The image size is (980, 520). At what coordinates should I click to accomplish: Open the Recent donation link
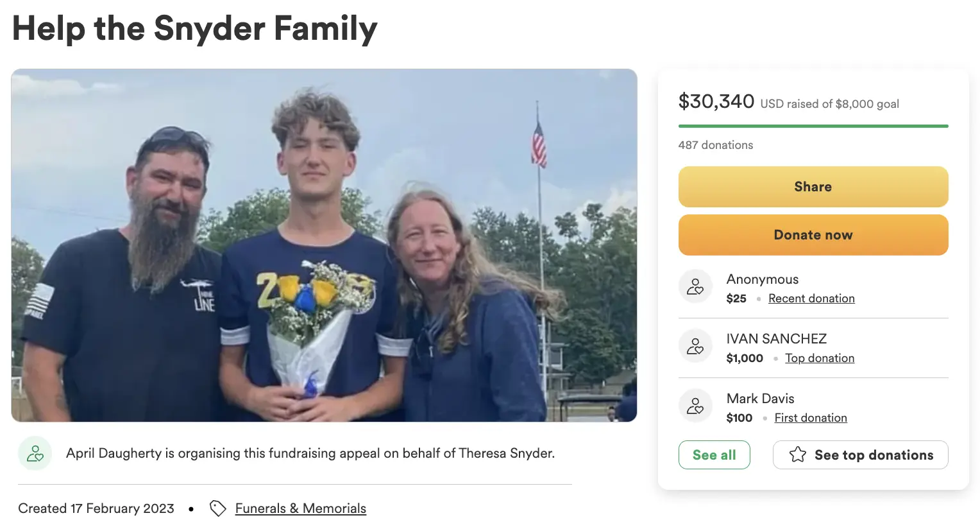811,299
